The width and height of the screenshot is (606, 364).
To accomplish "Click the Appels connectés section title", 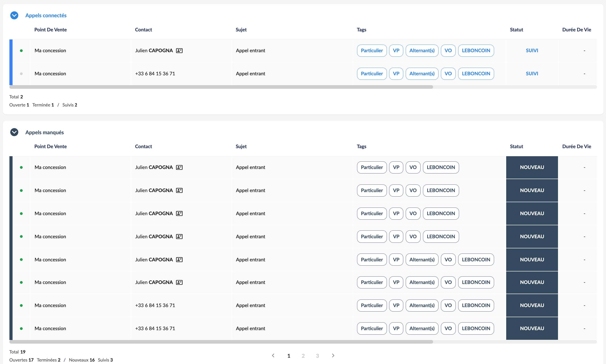I will (x=46, y=15).
